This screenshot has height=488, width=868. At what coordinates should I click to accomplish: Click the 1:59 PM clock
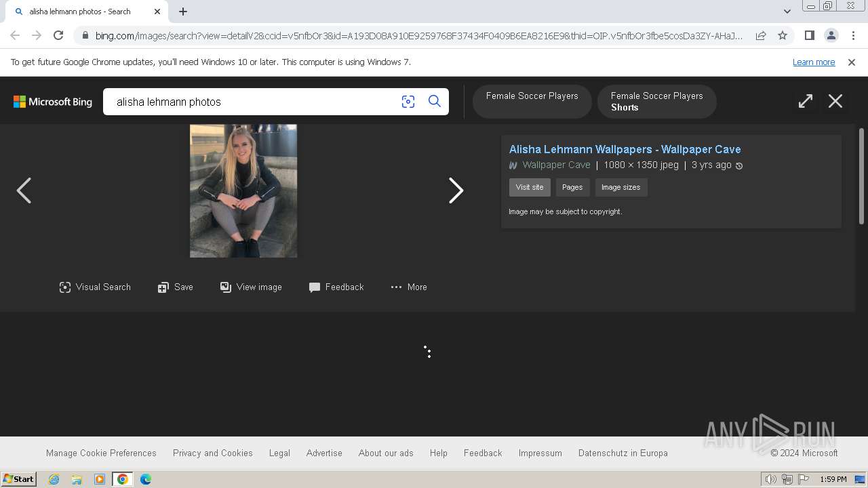[x=833, y=479]
